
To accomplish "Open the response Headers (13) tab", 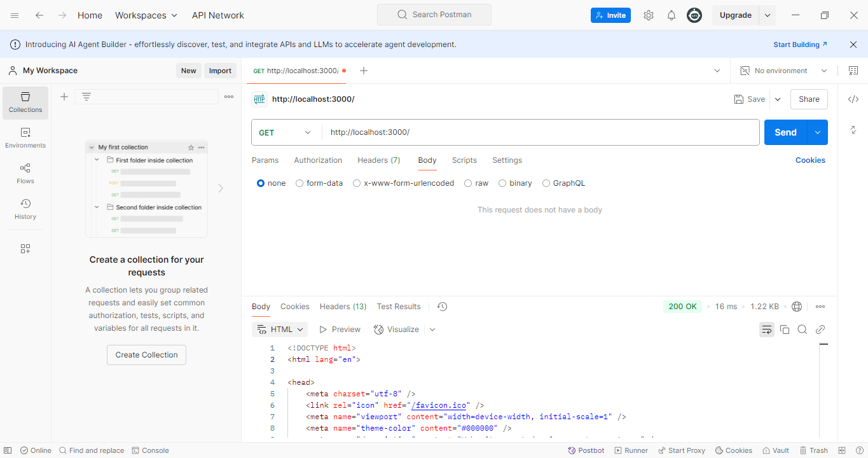I will 343,307.
